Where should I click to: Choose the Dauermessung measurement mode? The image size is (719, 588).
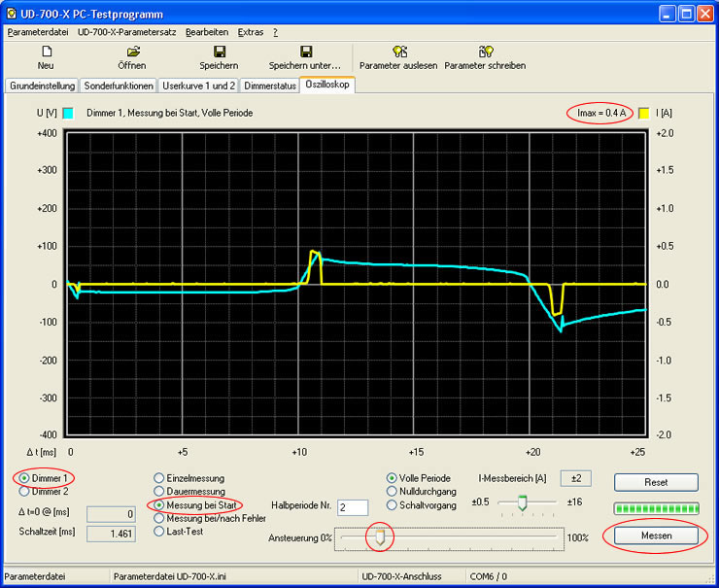(x=159, y=492)
